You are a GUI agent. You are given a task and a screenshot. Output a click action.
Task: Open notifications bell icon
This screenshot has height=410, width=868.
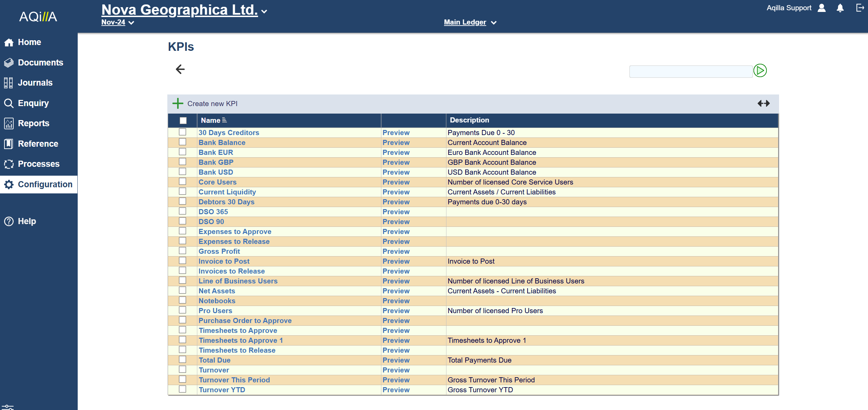[840, 8]
